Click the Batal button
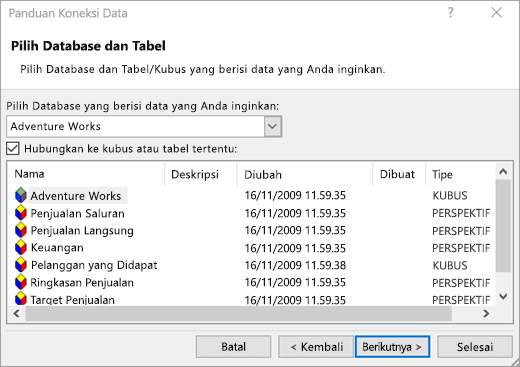The height and width of the screenshot is (367, 520). tap(233, 347)
